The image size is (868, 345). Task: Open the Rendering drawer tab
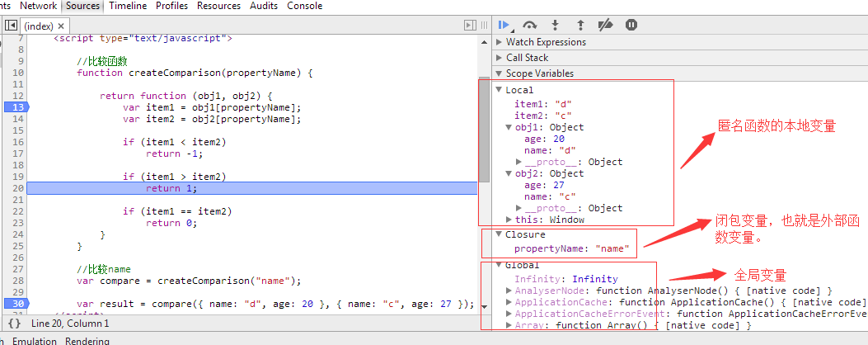click(87, 341)
